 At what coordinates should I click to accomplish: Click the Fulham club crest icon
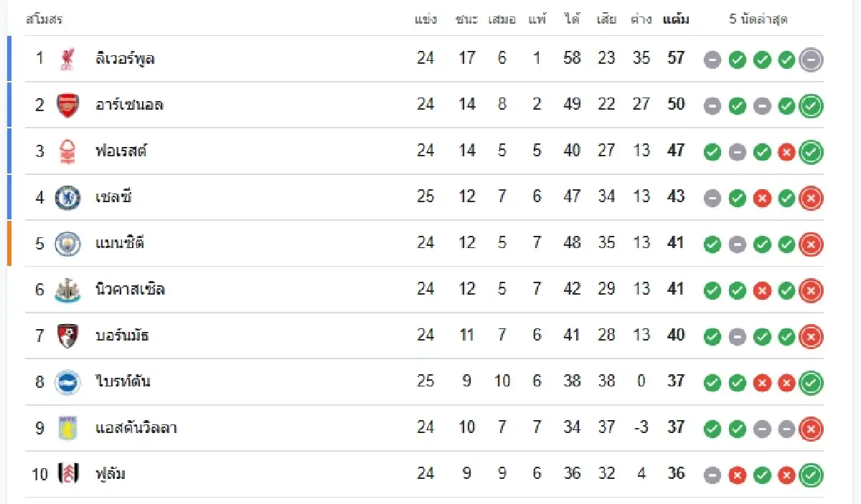coord(67,474)
